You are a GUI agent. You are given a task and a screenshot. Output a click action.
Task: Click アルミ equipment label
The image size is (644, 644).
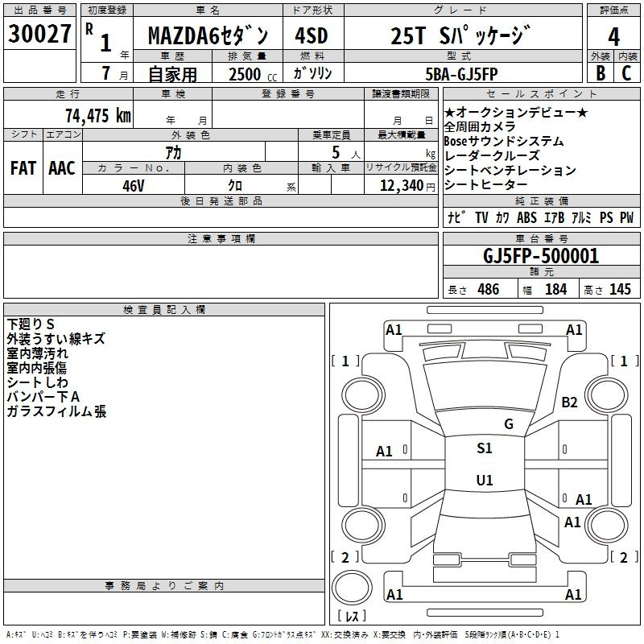(581, 217)
